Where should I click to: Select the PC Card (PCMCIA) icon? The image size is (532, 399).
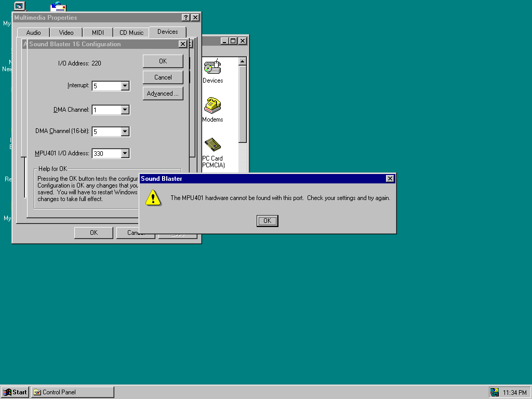tap(212, 145)
